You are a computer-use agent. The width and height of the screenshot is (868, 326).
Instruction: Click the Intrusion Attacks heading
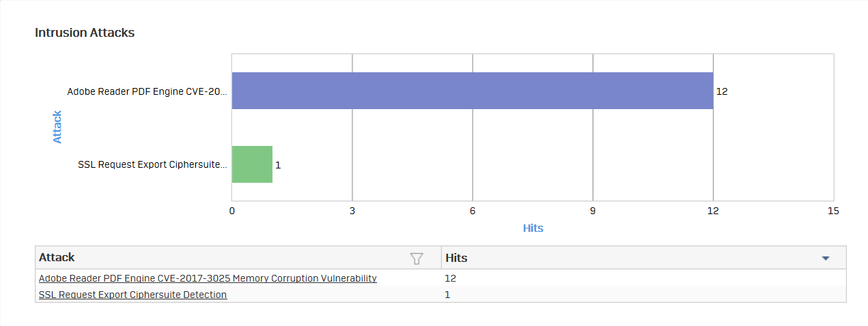pos(85,33)
